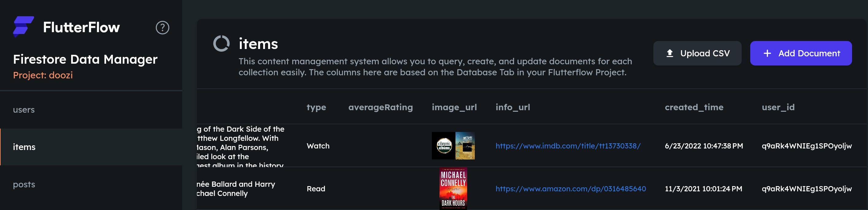Click the plus icon for Add Document
Screen dimensions: 868x210
[x=767, y=53]
